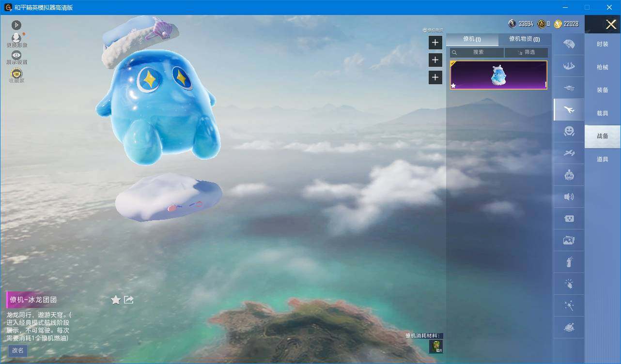Screen dimensions: 621x364
Task: Open the 装备 equipment menu
Action: coord(602,90)
